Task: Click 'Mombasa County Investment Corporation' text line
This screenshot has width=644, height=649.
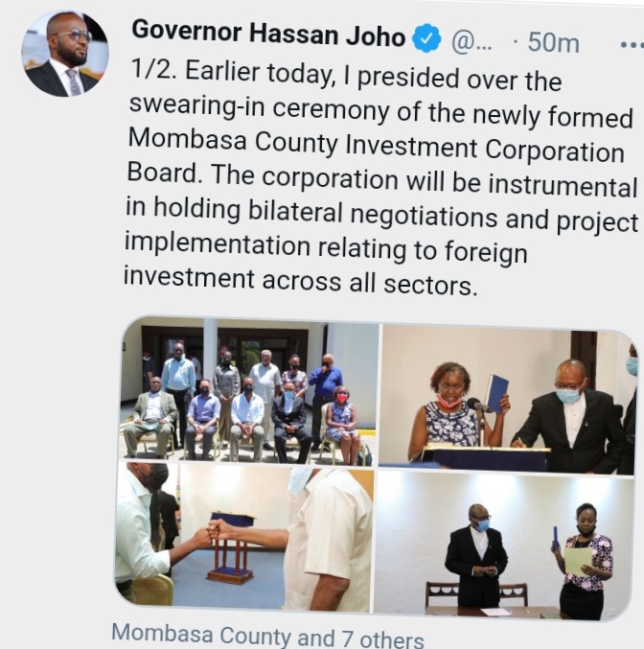Action: coord(376,146)
